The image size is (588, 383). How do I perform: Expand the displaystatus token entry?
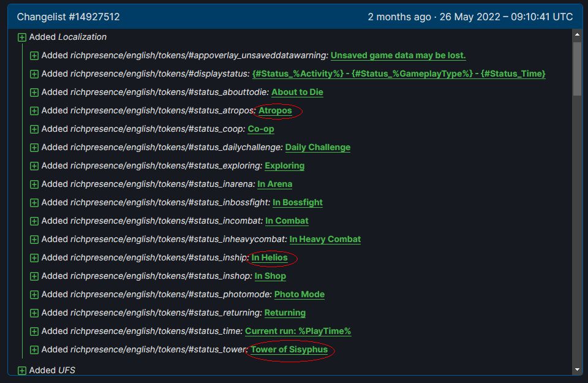click(x=34, y=74)
